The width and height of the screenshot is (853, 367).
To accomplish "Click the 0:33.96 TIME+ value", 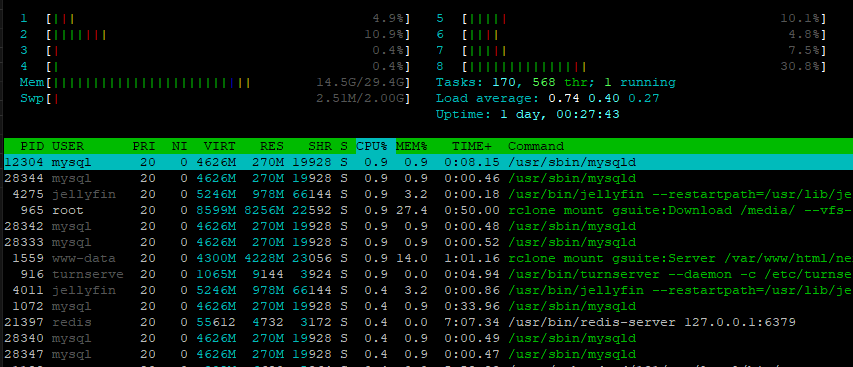I will (x=472, y=306).
